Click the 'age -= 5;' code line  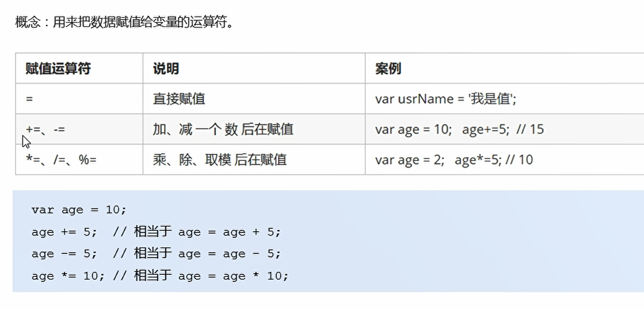coord(64,254)
